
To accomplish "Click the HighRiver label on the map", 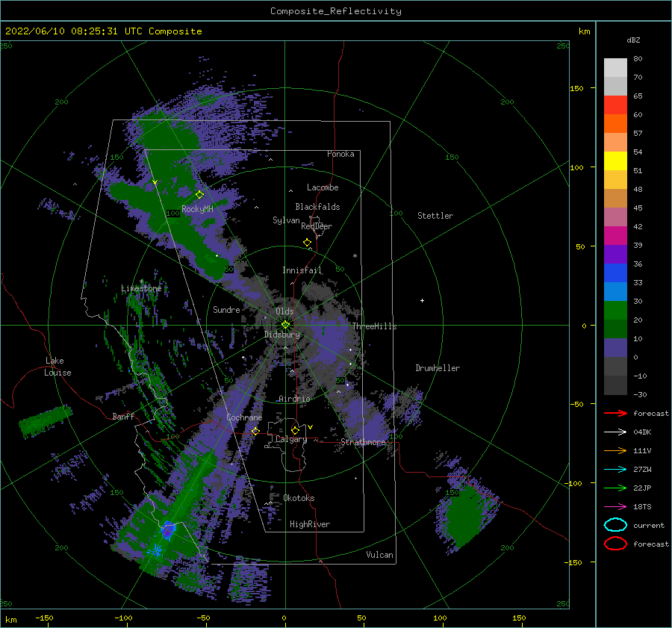I will [x=310, y=524].
